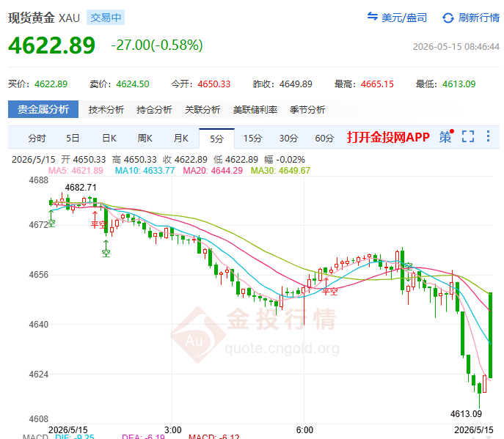Screen dimensions: 504x439
Task: Click the 昨收 4649.89 value
Action: pyautogui.click(x=296, y=84)
